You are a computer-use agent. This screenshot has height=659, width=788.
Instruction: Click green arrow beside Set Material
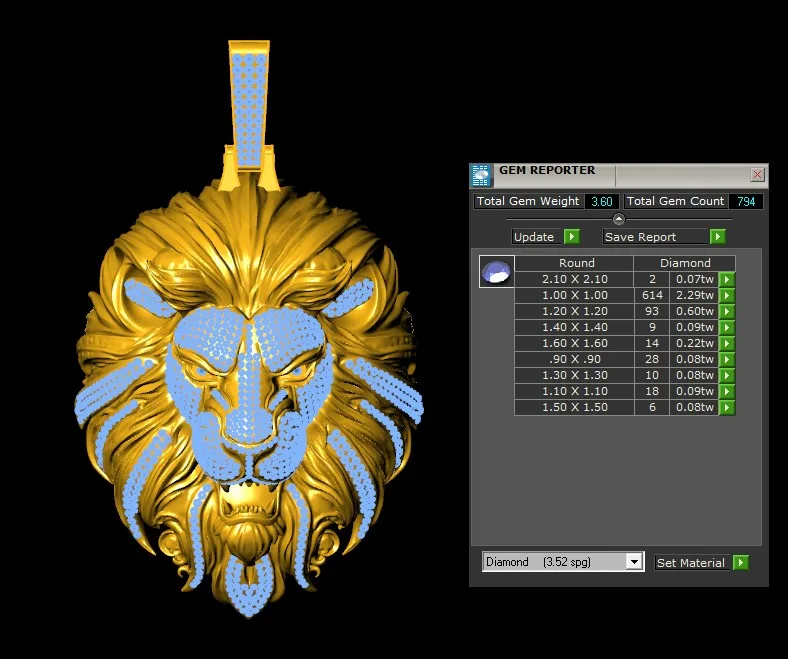(x=740, y=563)
